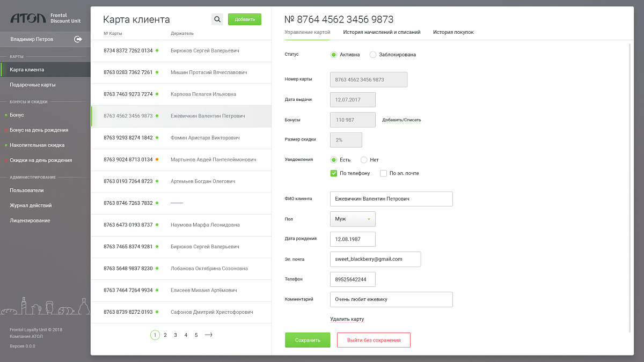Click the Удалить карту link
This screenshot has width=644, height=362.
347,319
